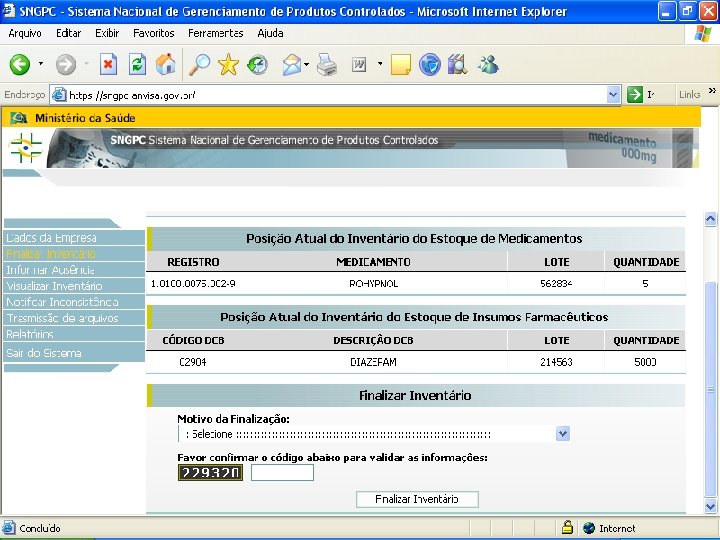Open Research books toolbar icon
This screenshot has width=720, height=540.
457,64
